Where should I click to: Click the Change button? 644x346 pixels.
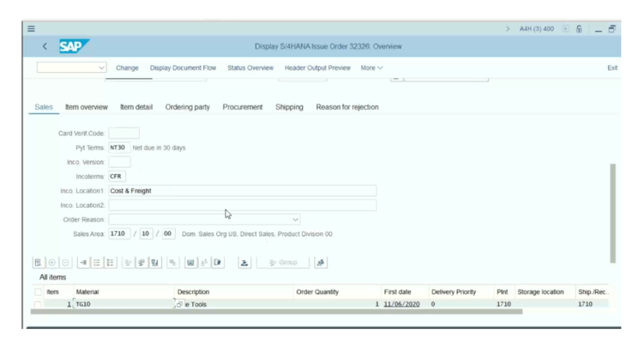(x=127, y=68)
